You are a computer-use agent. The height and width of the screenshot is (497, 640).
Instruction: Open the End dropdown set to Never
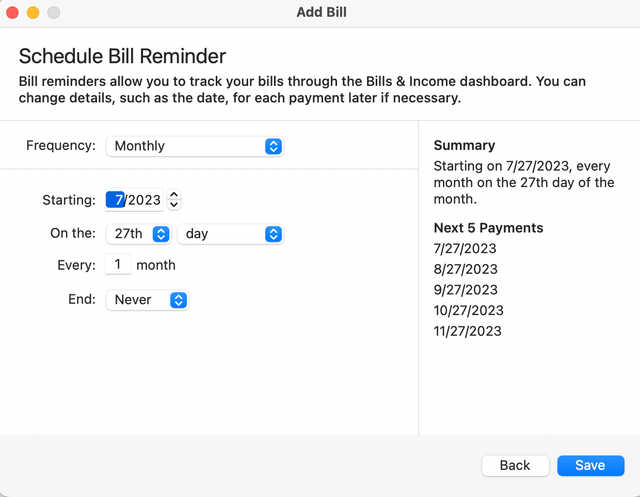pyautogui.click(x=147, y=300)
